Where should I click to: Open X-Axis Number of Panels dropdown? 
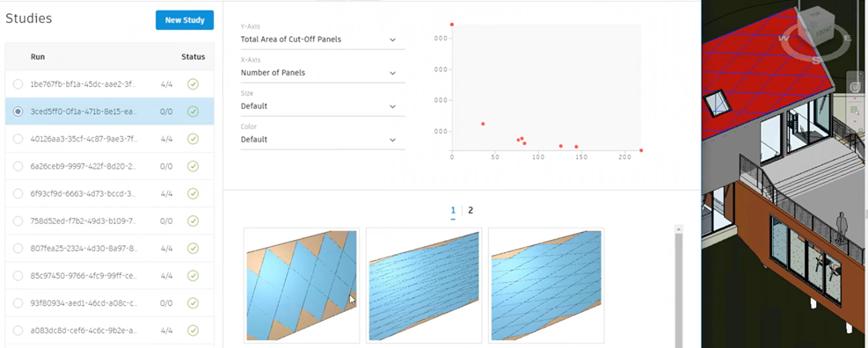(x=319, y=72)
